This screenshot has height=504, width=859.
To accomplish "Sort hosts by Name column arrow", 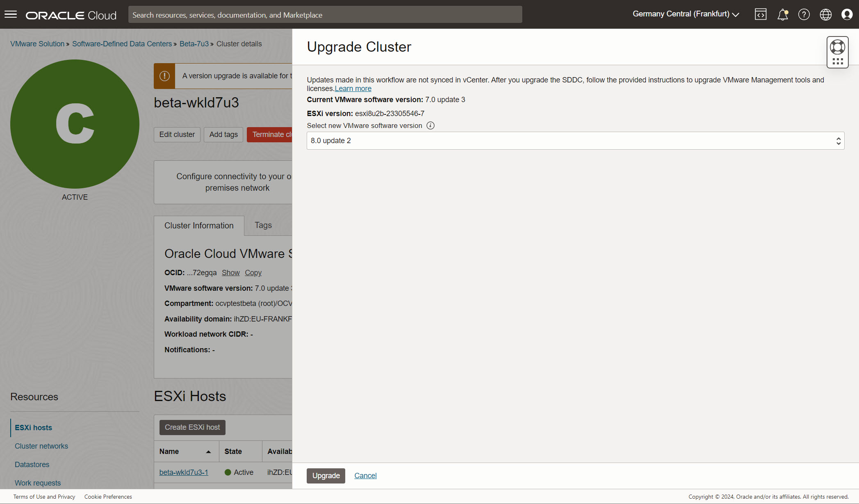I will pos(208,452).
